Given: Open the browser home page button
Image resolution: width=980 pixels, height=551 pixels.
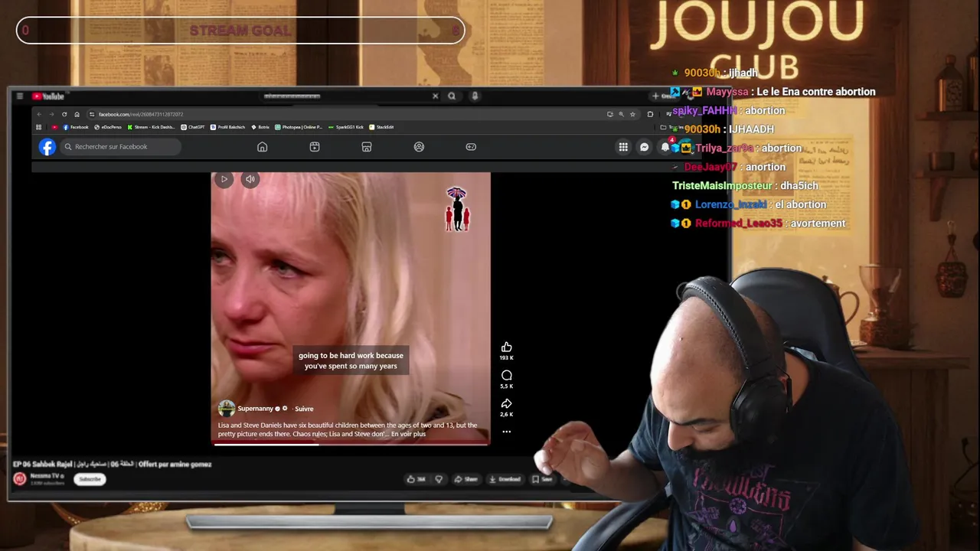Looking at the screenshot, I should click(x=77, y=114).
